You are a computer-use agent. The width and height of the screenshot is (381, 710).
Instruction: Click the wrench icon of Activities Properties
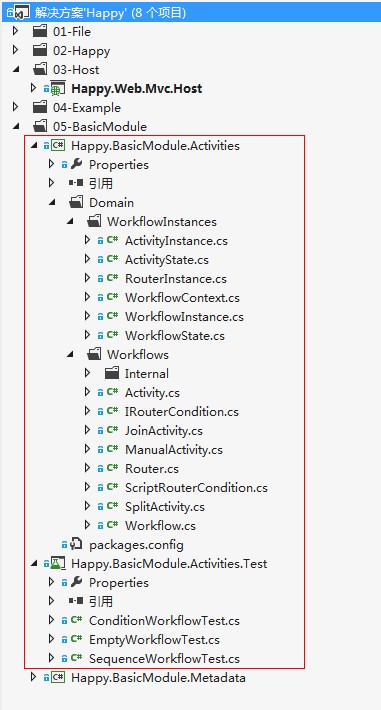(x=76, y=164)
